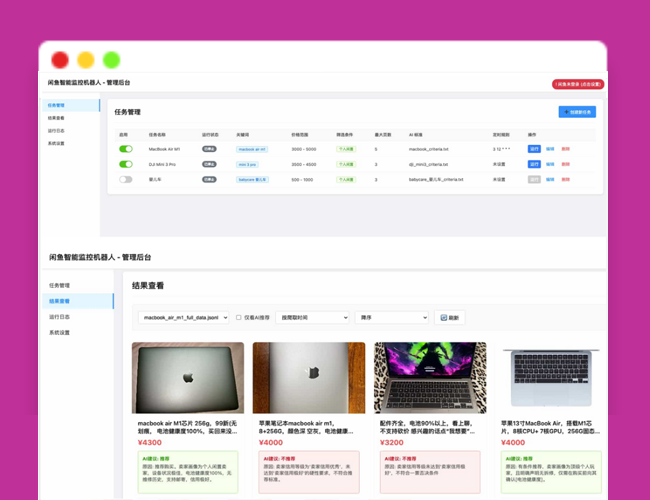Enable the 婴儿车 task toggle
This screenshot has height=500, width=650.
(126, 179)
